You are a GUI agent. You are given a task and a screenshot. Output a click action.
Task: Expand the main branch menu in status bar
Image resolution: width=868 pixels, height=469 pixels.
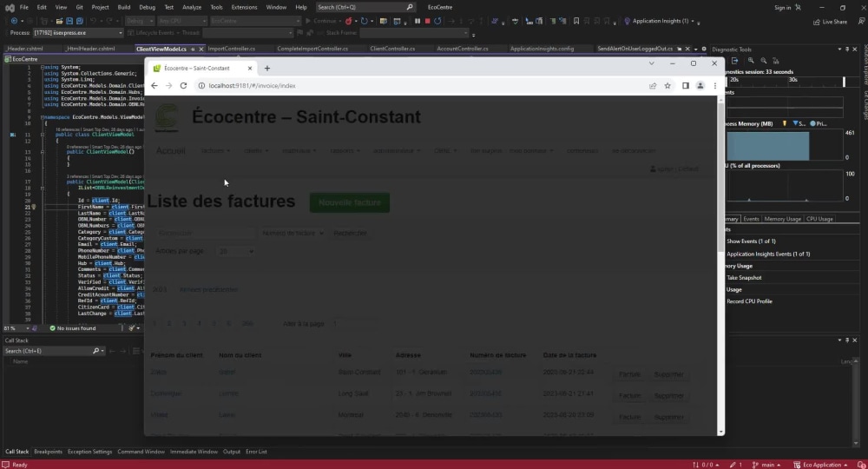point(766,465)
